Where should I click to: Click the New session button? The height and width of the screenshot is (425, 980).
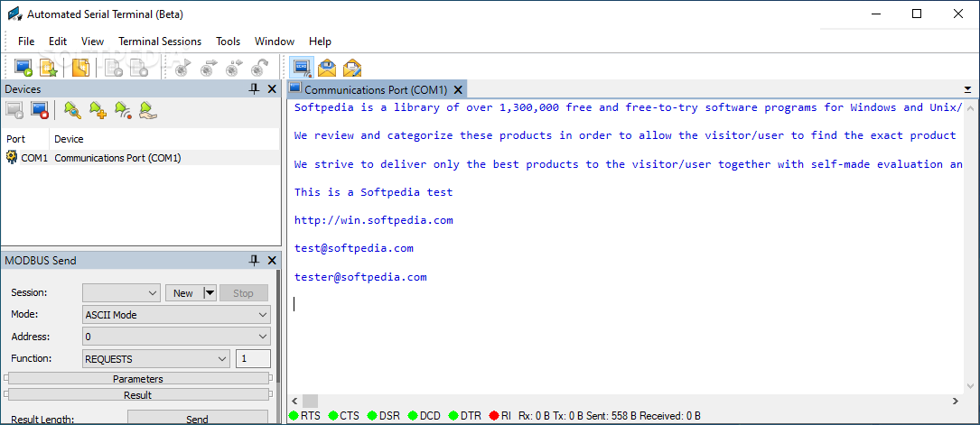pos(184,292)
